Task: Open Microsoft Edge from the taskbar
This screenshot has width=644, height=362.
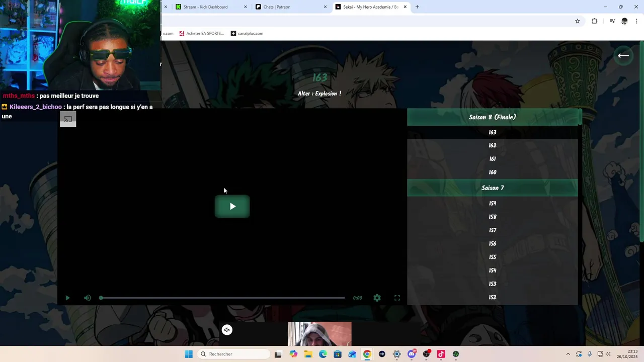Action: click(x=323, y=354)
